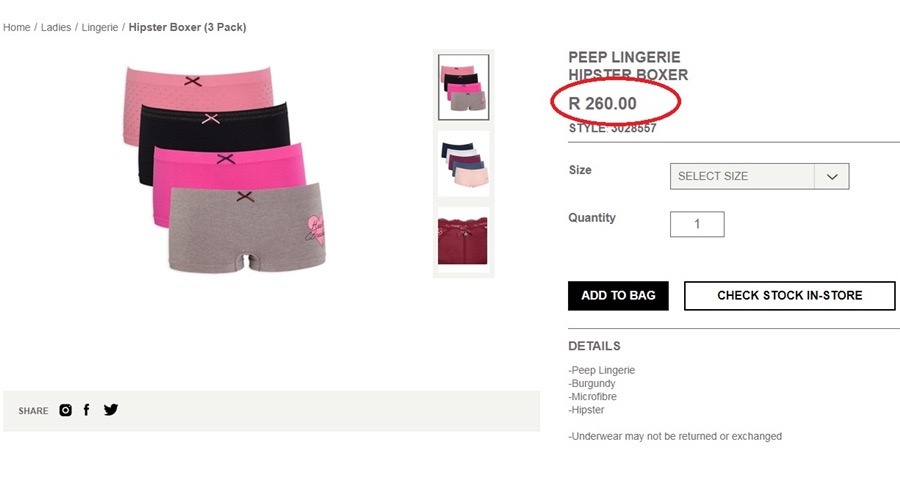The image size is (900, 480).
Task: Select first thumbnail with pink and grey boxers
Action: coord(463,87)
